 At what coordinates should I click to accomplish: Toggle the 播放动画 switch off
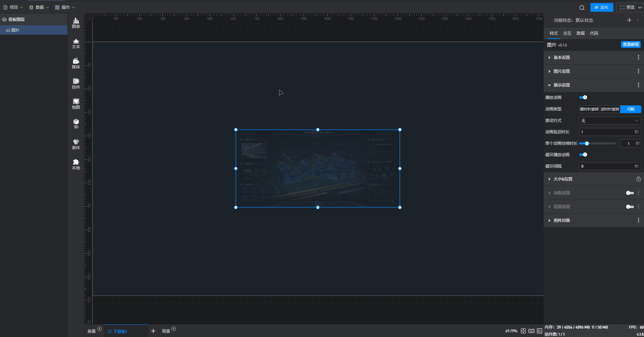pos(583,97)
